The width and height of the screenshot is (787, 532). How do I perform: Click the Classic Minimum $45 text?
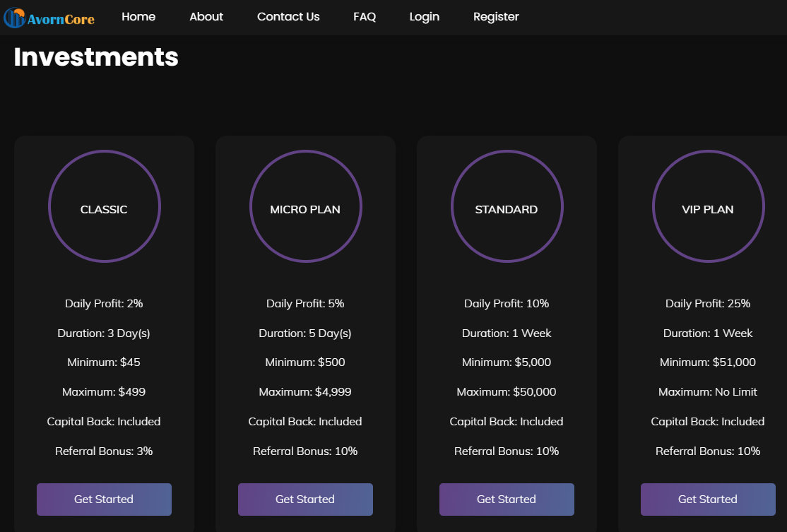(x=104, y=362)
